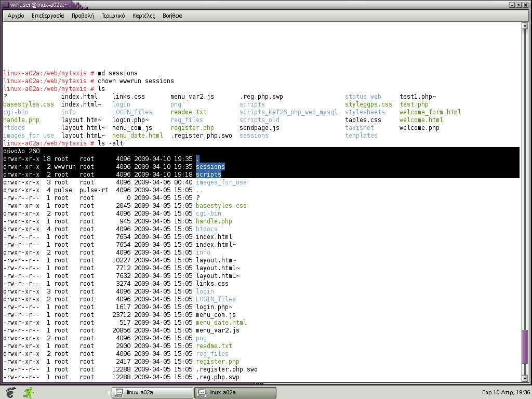The image size is (532, 399).
Task: Switch to first linux-a02a taskbar window
Action: tap(152, 393)
